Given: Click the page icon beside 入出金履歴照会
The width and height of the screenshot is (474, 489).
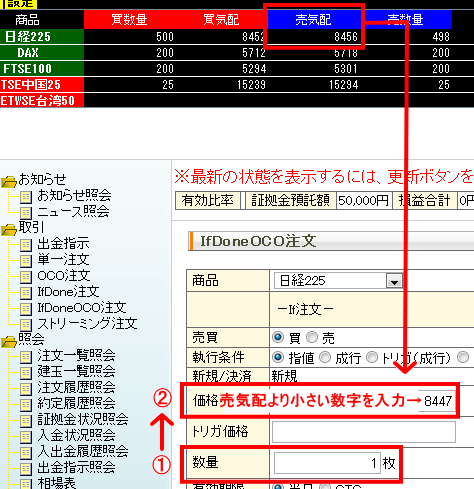Looking at the screenshot, I should coord(26,453).
